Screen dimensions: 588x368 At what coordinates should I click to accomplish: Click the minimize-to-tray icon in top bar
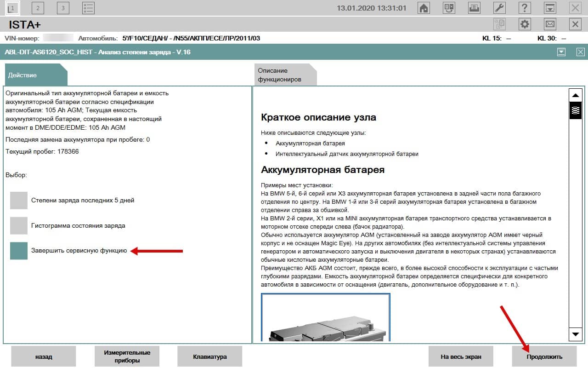[550, 7]
